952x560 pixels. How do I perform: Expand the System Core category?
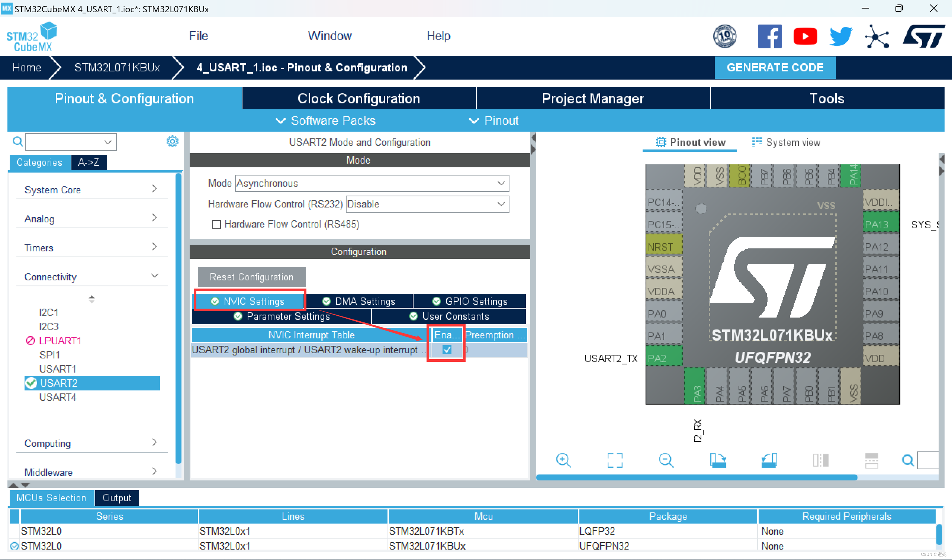coord(92,189)
